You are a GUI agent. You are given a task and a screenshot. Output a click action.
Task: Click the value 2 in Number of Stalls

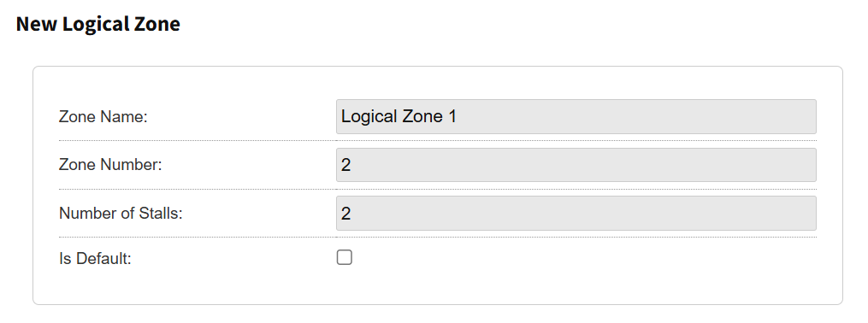346,213
